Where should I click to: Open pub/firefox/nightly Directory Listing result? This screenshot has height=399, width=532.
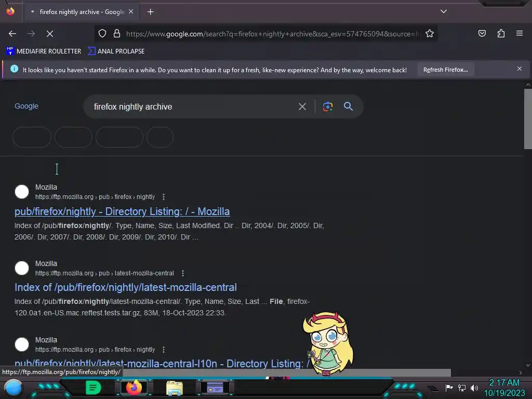[x=122, y=211]
